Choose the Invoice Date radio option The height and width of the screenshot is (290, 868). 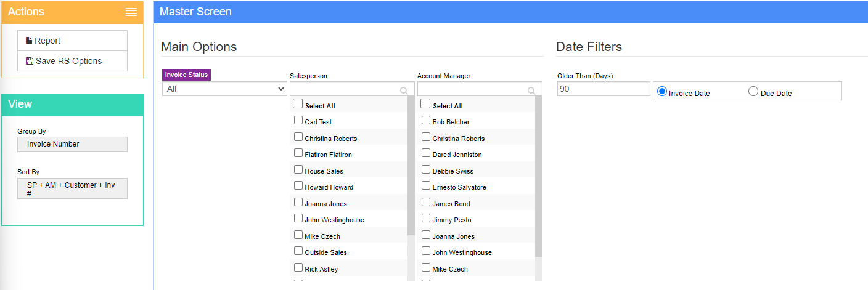tap(663, 91)
